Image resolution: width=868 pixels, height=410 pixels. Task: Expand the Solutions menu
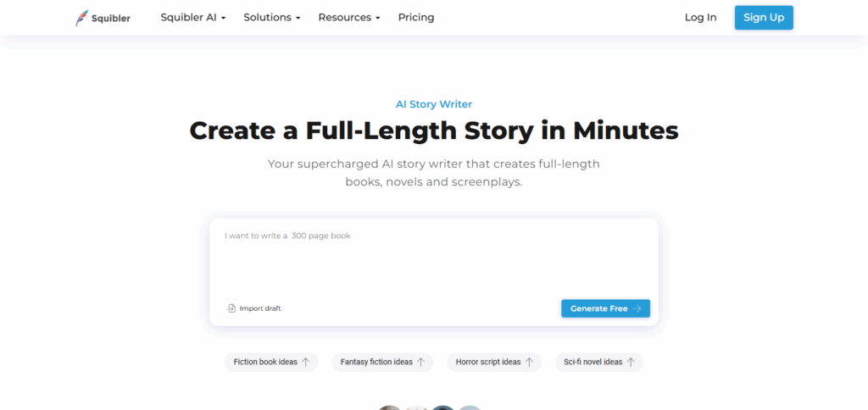point(272,17)
